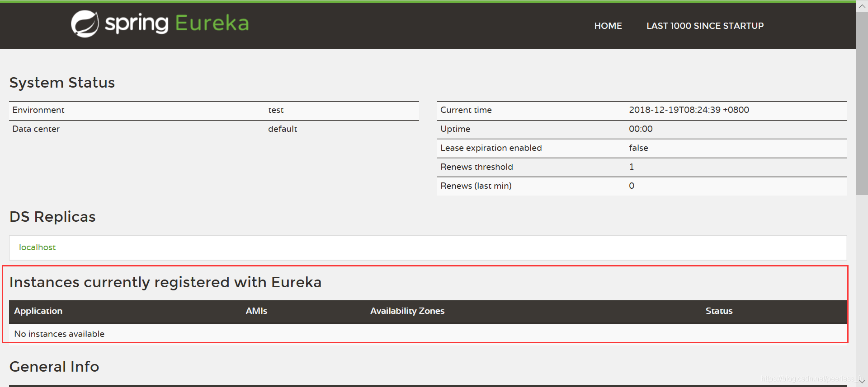868x387 pixels.
Task: Click the Uptime label
Action: (x=455, y=129)
